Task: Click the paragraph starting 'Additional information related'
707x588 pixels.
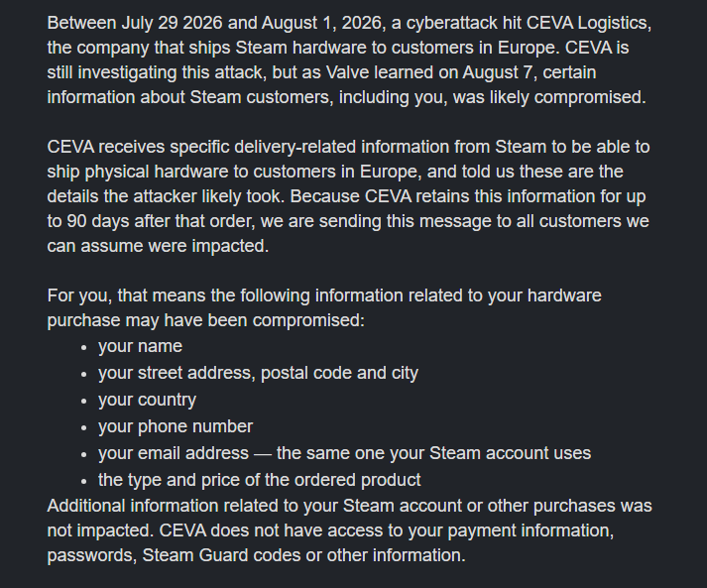Action: coord(349,530)
